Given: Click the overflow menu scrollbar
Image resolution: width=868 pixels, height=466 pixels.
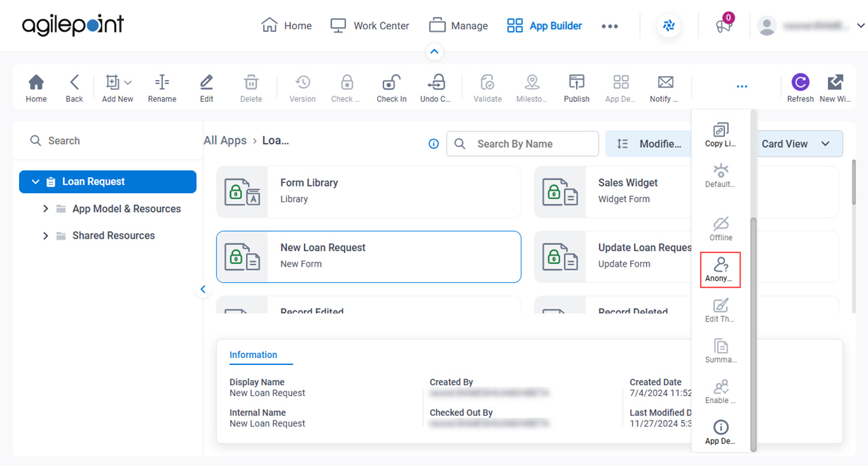Looking at the screenshot, I should tap(753, 334).
